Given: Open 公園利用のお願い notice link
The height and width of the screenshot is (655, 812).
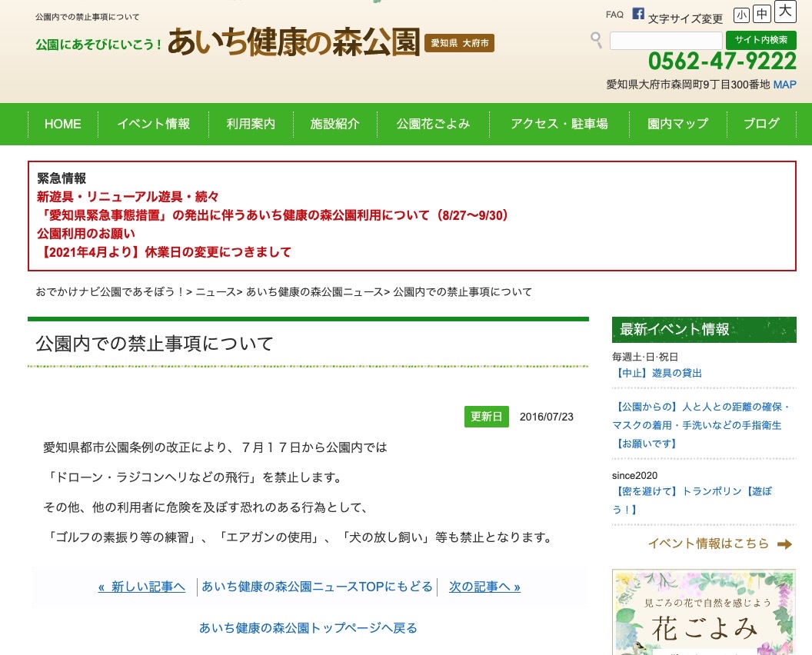Looking at the screenshot, I should pos(86,234).
